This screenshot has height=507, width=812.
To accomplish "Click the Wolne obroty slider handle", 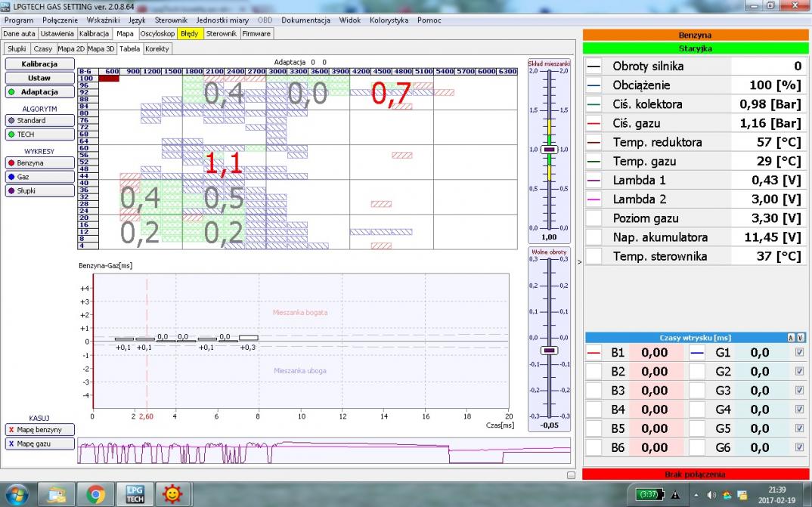I will (x=549, y=351).
